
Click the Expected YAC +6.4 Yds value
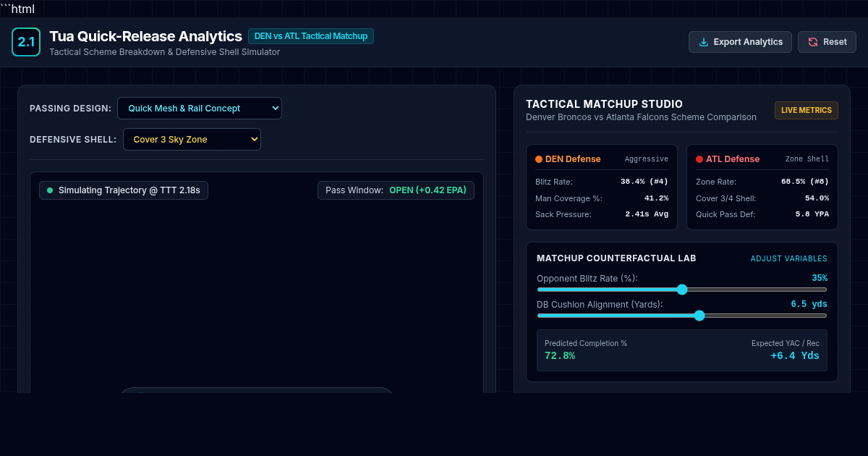tap(795, 355)
